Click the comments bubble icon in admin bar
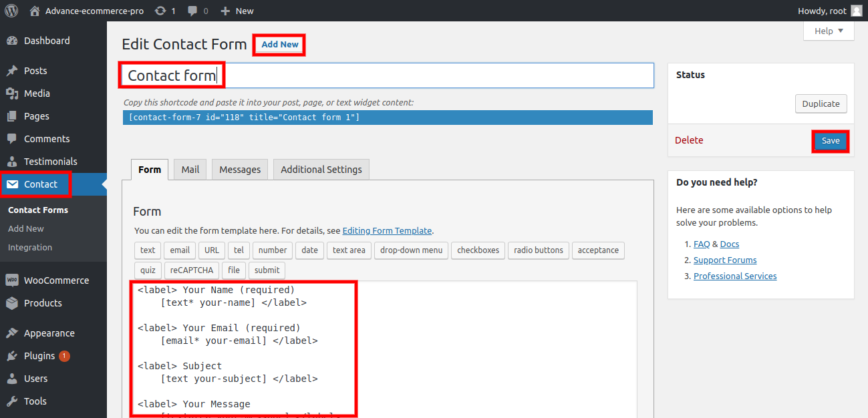This screenshot has height=418, width=868. tap(193, 11)
